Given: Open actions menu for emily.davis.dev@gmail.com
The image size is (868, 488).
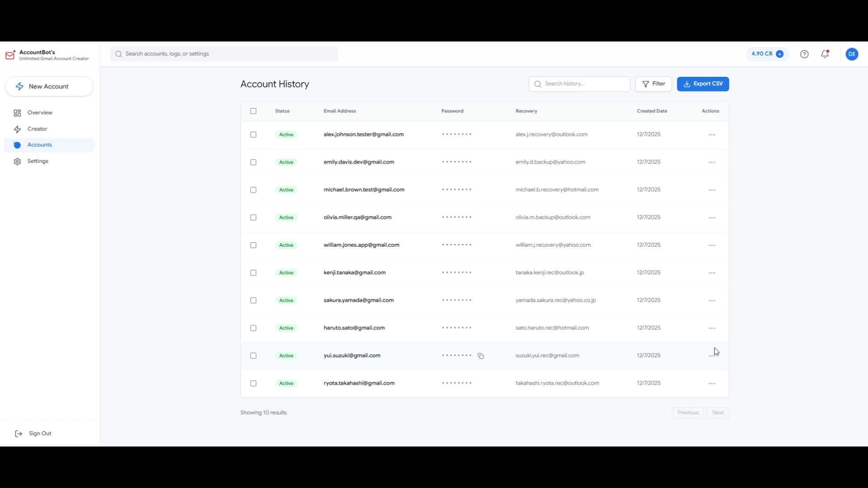Looking at the screenshot, I should coord(712,162).
